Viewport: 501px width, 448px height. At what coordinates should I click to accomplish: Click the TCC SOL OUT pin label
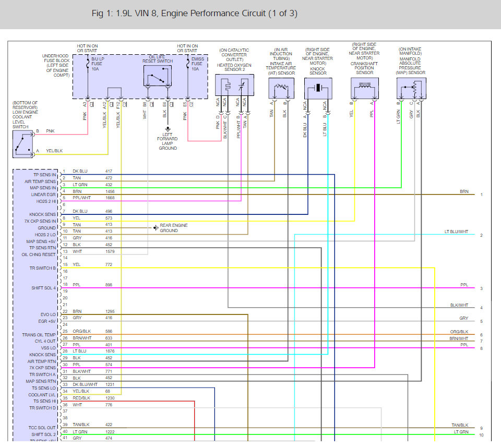click(x=42, y=428)
